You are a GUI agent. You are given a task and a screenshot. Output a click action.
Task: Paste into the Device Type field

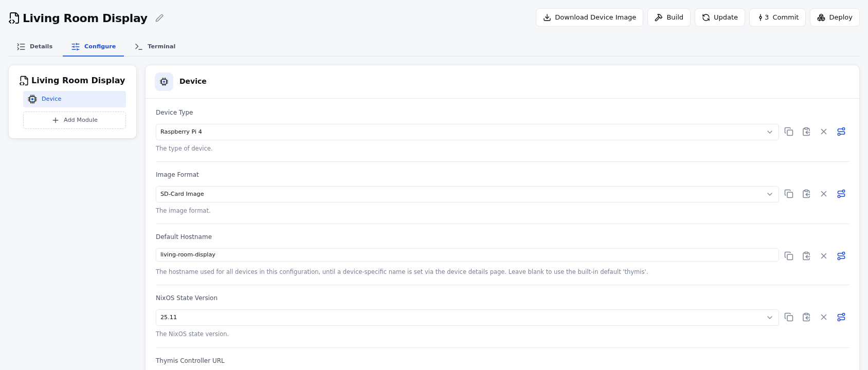tap(806, 132)
